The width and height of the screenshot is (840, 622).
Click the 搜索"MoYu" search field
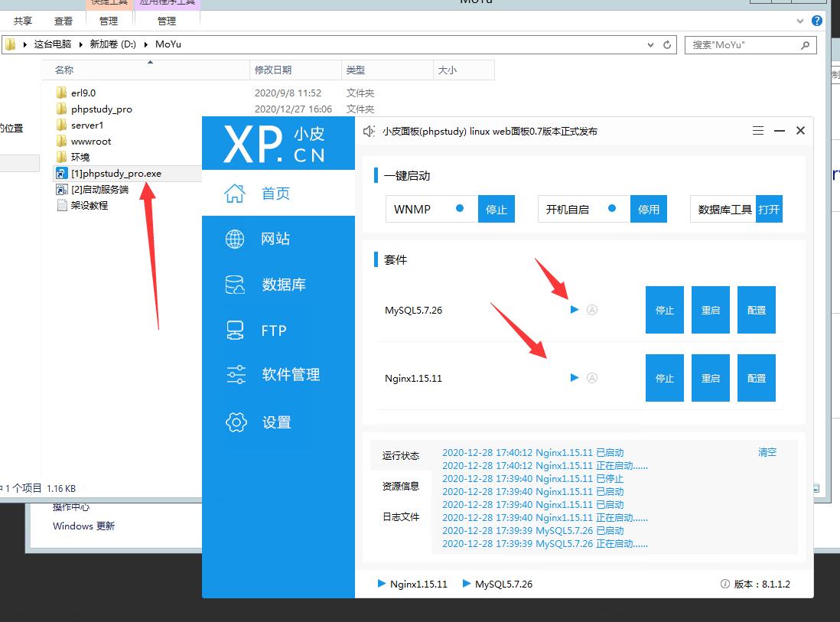pyautogui.click(x=742, y=45)
